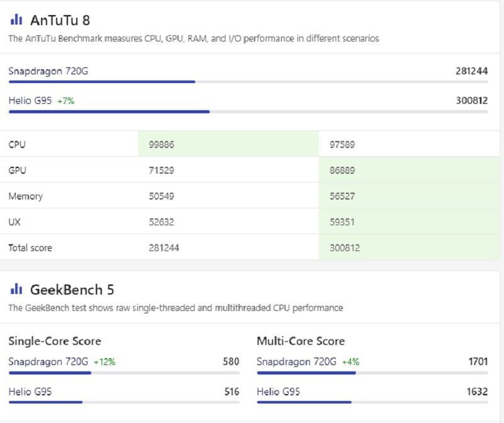504x423 pixels.
Task: Select the Snapdragon 720G label in AnTuTu
Action: (48, 70)
